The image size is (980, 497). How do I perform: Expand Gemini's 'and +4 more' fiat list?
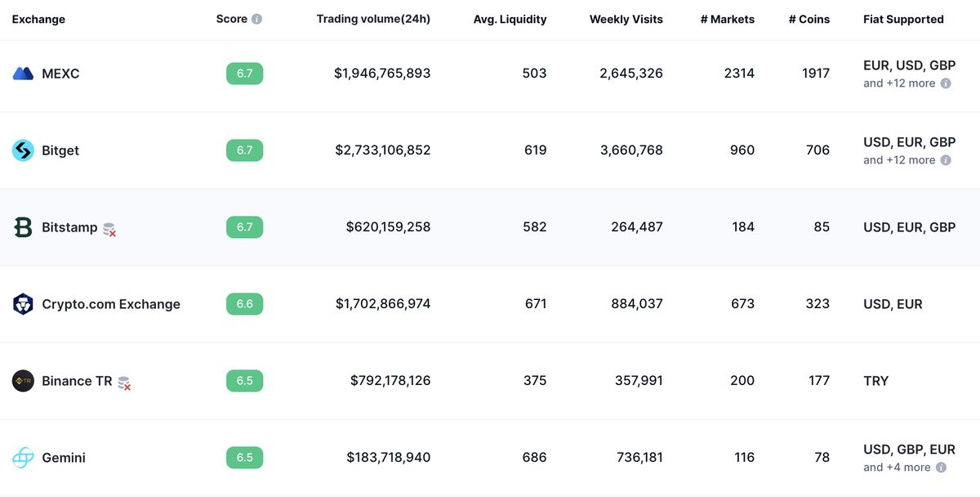point(897,468)
